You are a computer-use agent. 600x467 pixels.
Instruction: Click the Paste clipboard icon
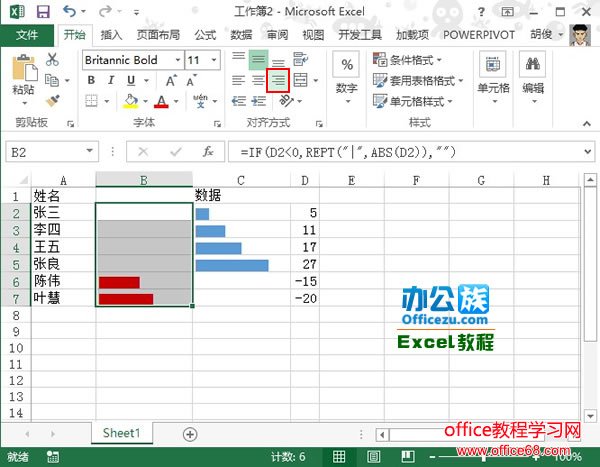[x=24, y=69]
